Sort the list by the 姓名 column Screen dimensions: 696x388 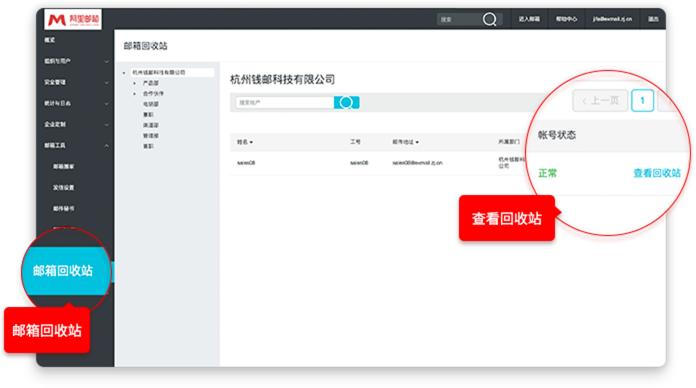(245, 142)
